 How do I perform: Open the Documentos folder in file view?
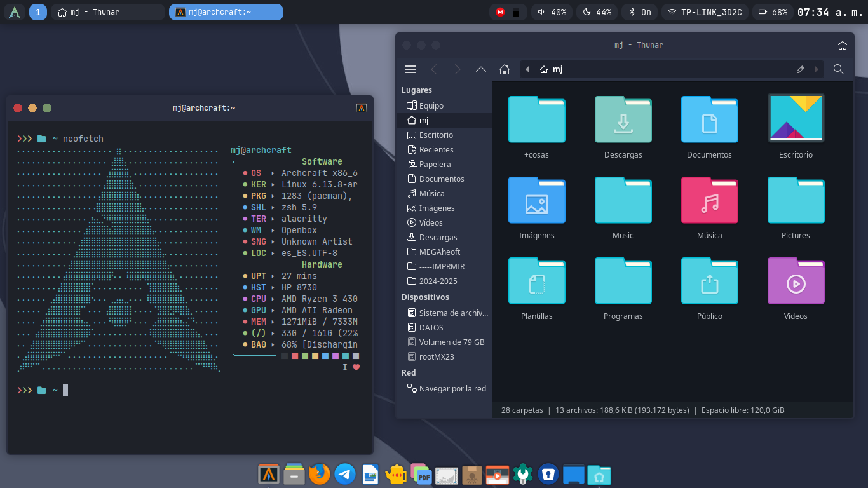[x=709, y=119]
